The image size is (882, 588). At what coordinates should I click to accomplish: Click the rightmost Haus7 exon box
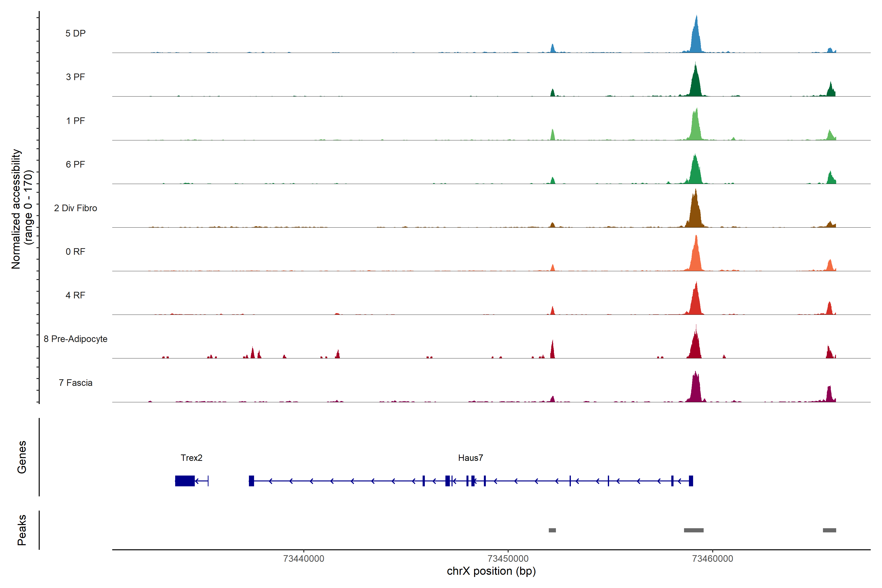click(x=691, y=481)
